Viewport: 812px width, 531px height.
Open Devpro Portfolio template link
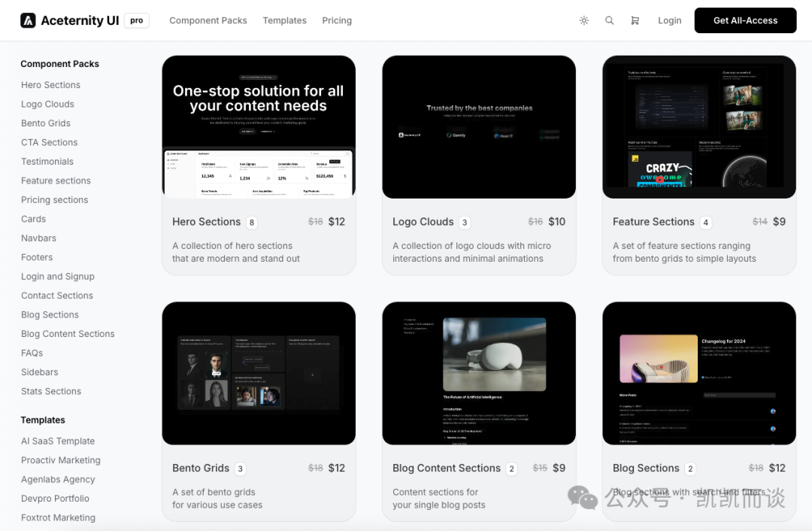pyautogui.click(x=55, y=499)
